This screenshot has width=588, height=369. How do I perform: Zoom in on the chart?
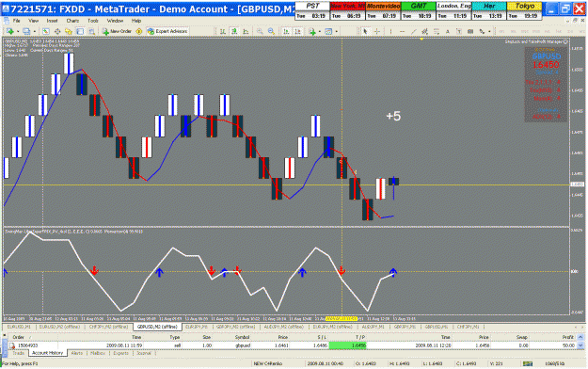click(x=260, y=31)
